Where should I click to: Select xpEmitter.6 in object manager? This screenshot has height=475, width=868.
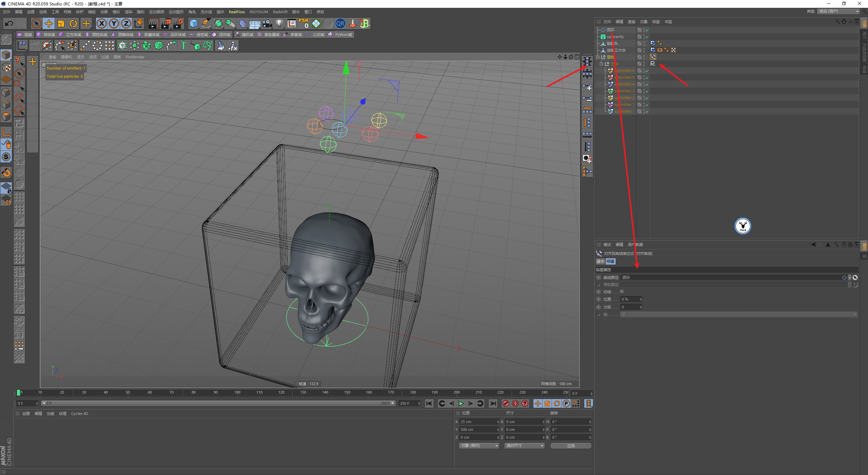pos(624,71)
